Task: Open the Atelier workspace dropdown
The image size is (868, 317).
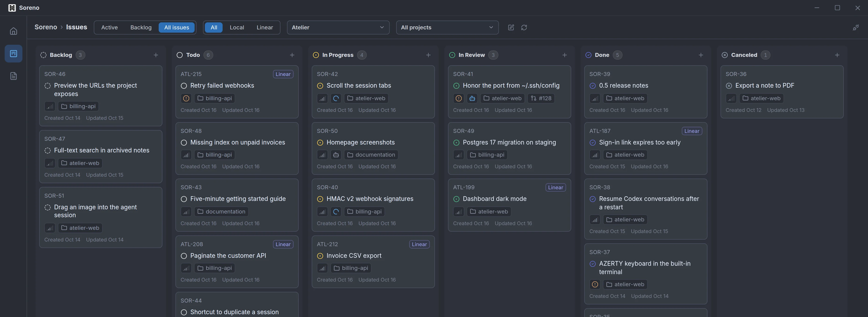Action: [338, 28]
